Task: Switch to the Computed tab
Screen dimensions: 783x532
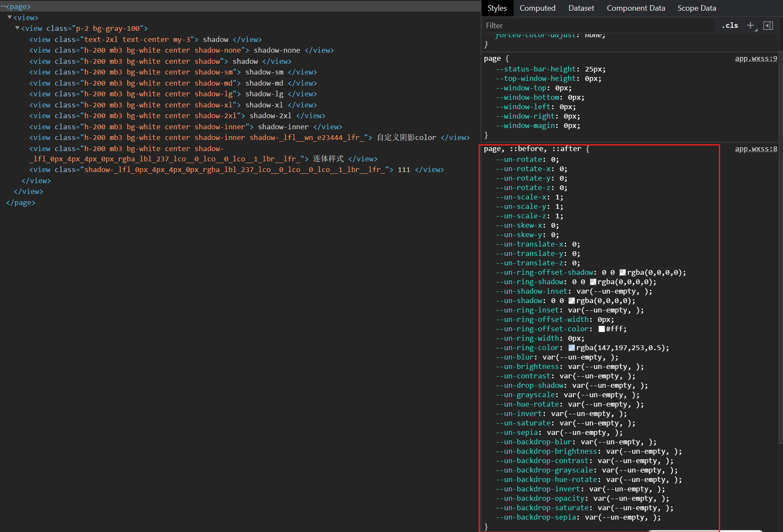Action: pos(537,8)
